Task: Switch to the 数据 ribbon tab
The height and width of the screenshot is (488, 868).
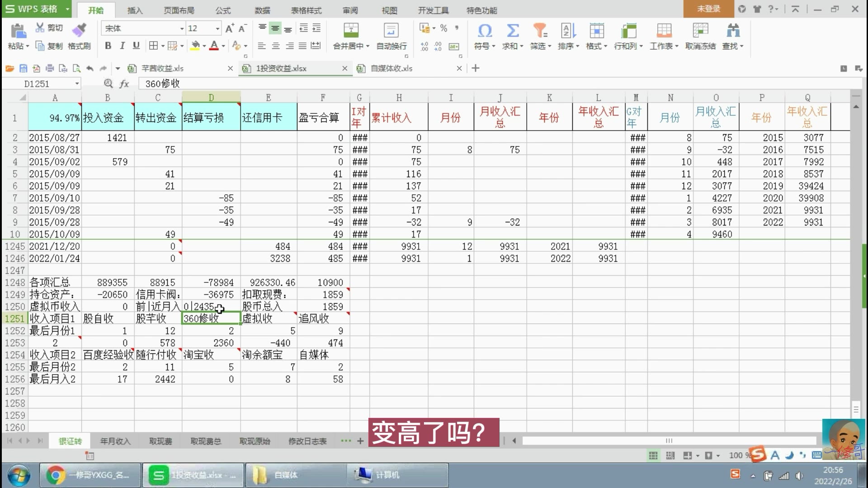Action: point(262,10)
